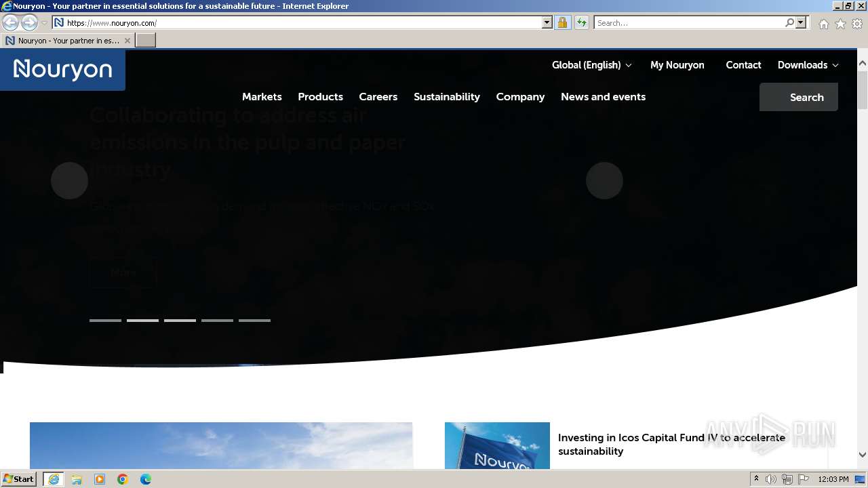Open the My Nouryon link

point(677,65)
